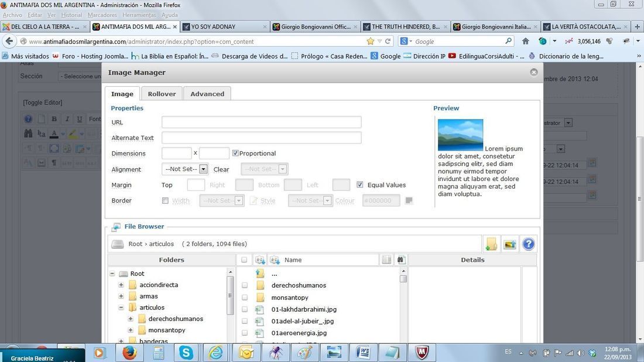Select 01adel-al-jubeir_.jpg file name

[x=303, y=321]
